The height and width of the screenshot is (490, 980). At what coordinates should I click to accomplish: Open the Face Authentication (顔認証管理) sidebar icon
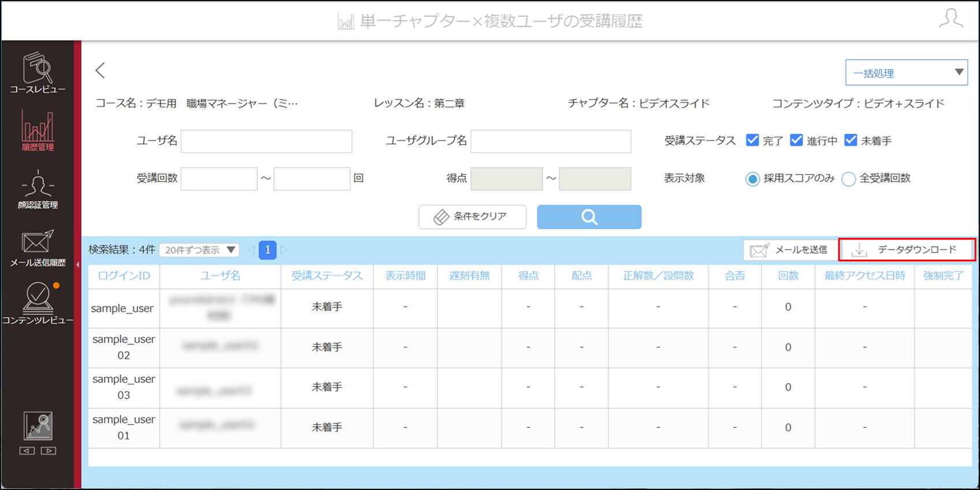click(38, 189)
